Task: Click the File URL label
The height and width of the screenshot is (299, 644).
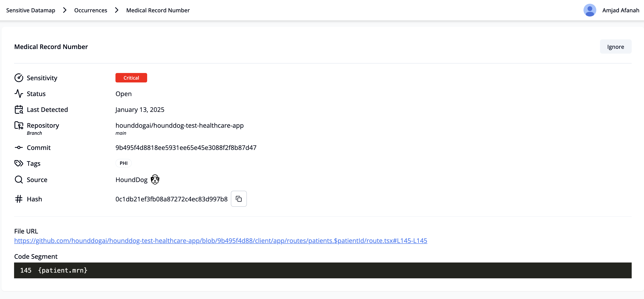Action: (26, 231)
